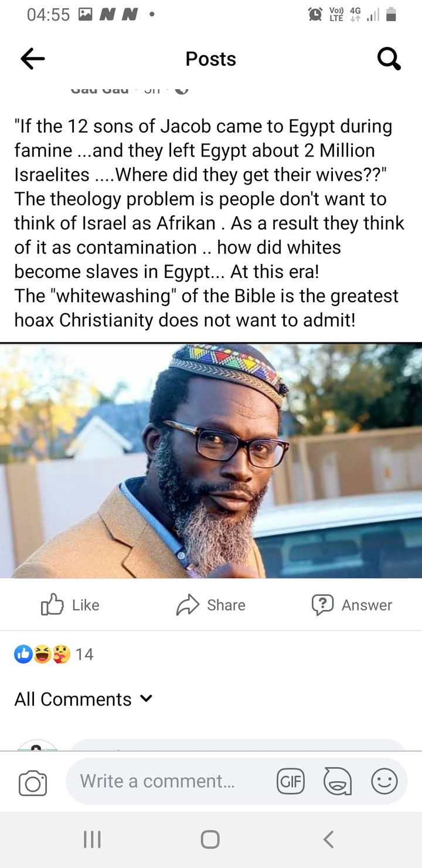This screenshot has height=868, width=422.
Task: Open the emoji smiley picker
Action: pos(384,781)
